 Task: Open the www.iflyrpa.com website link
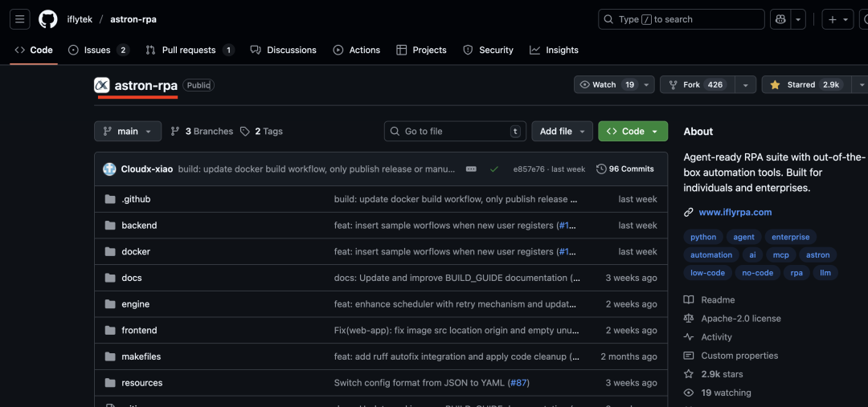(x=735, y=213)
